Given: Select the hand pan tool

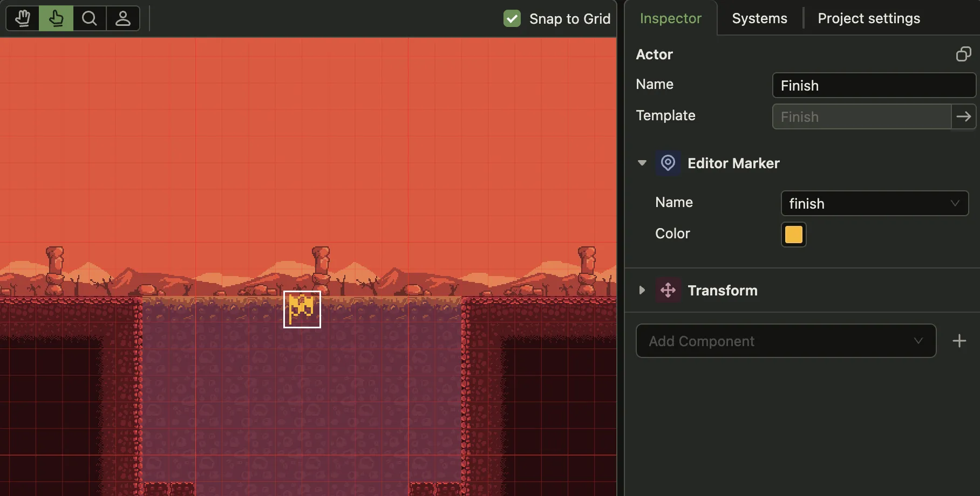Looking at the screenshot, I should click(x=22, y=18).
